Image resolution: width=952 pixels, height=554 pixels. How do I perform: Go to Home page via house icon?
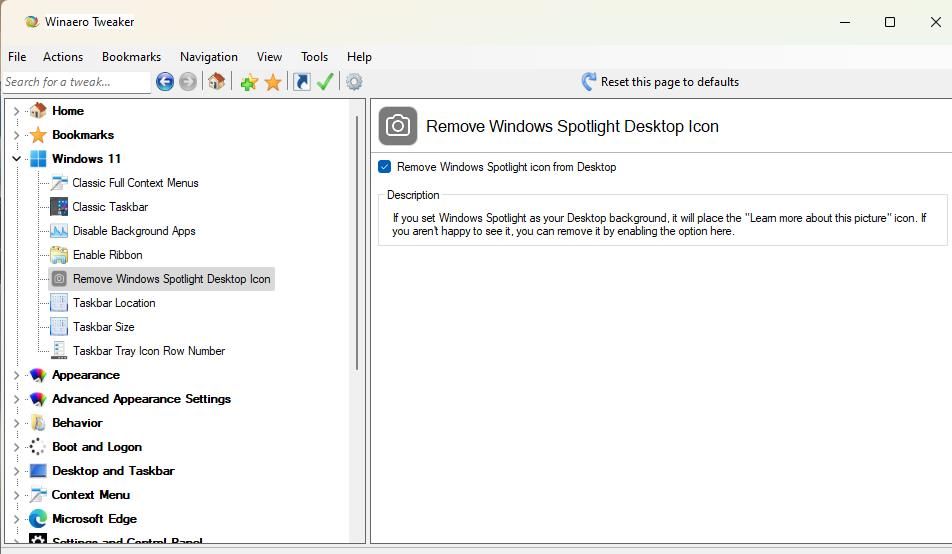click(x=217, y=81)
